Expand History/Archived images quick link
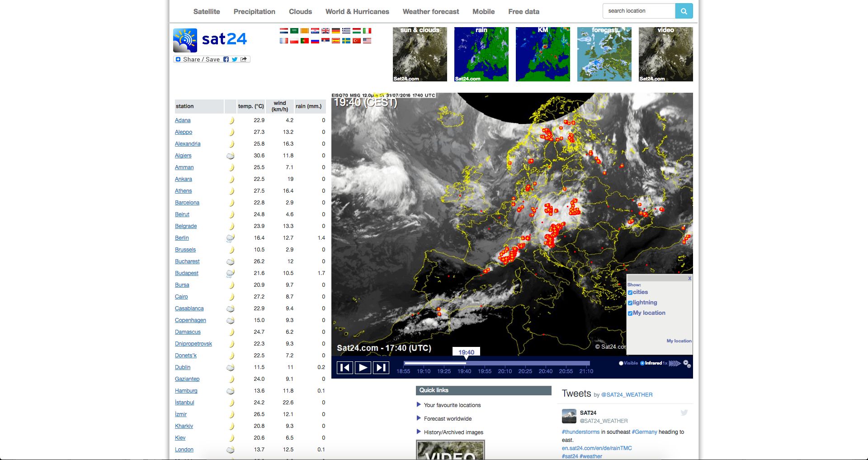This screenshot has height=460, width=868. click(453, 432)
